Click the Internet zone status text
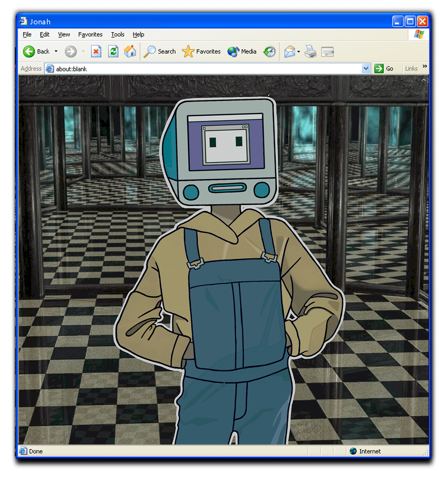 (x=370, y=451)
